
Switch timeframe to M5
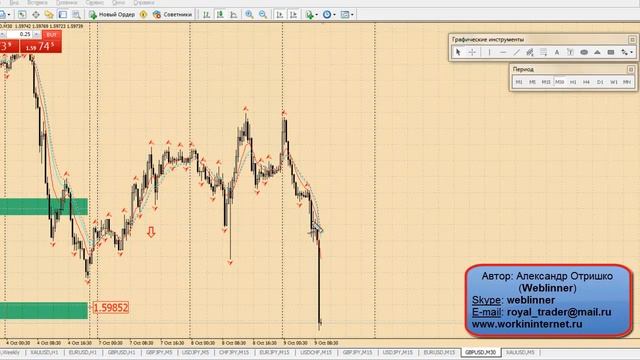[x=532, y=82]
